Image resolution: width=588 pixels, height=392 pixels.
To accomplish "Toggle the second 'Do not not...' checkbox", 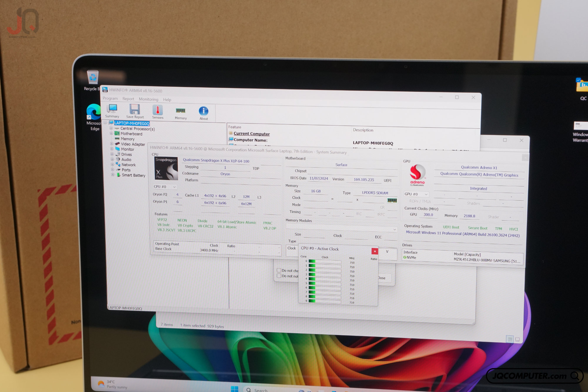I will [x=279, y=276].
